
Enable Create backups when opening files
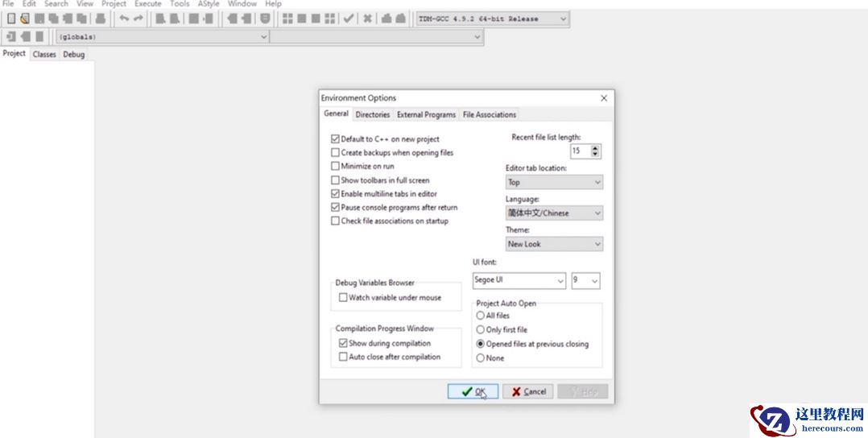(335, 153)
